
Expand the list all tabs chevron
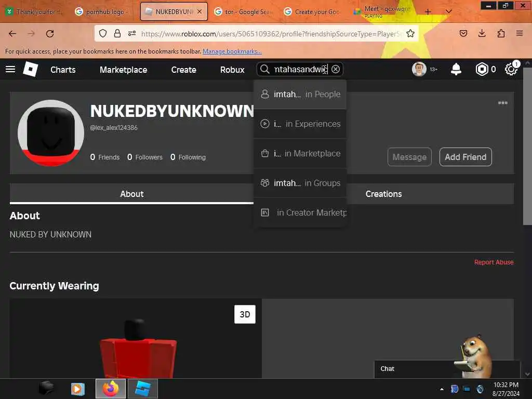coord(448,11)
